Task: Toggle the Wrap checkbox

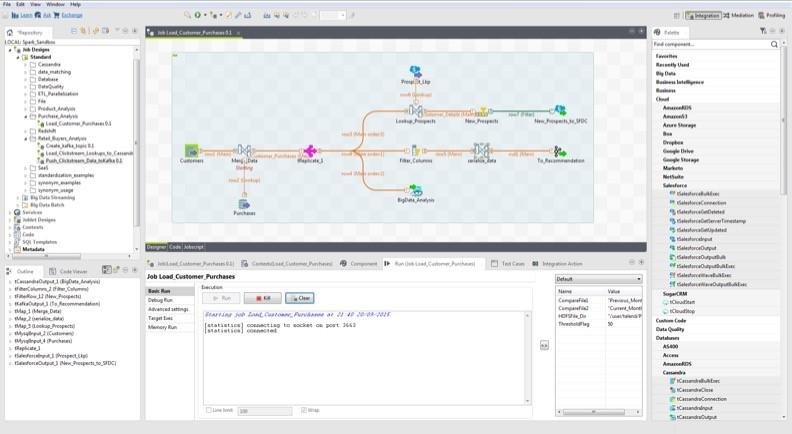Action: click(x=302, y=410)
